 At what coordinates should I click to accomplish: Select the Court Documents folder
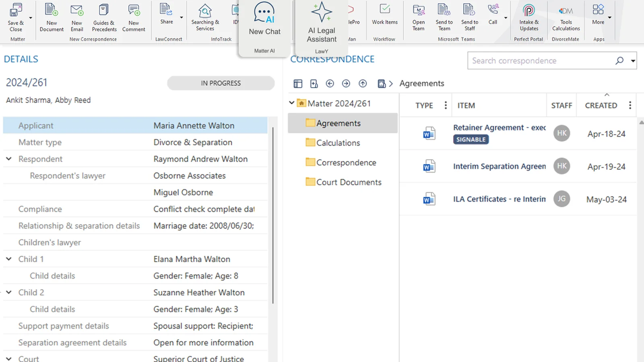pos(343,182)
